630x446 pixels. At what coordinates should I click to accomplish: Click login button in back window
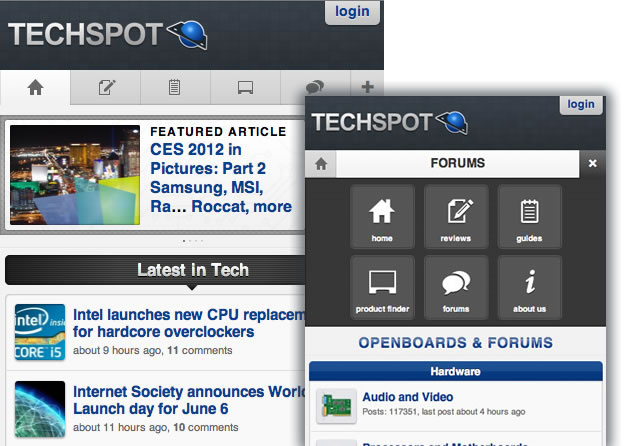(352, 12)
